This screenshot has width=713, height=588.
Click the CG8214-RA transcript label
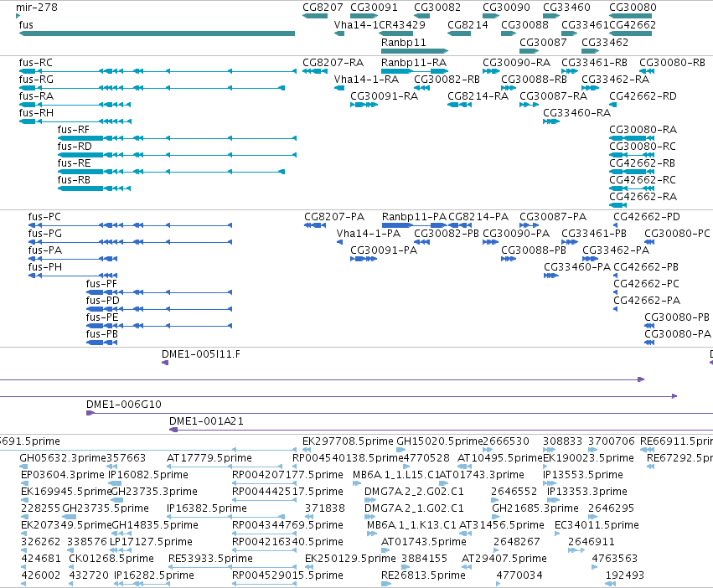[478, 96]
